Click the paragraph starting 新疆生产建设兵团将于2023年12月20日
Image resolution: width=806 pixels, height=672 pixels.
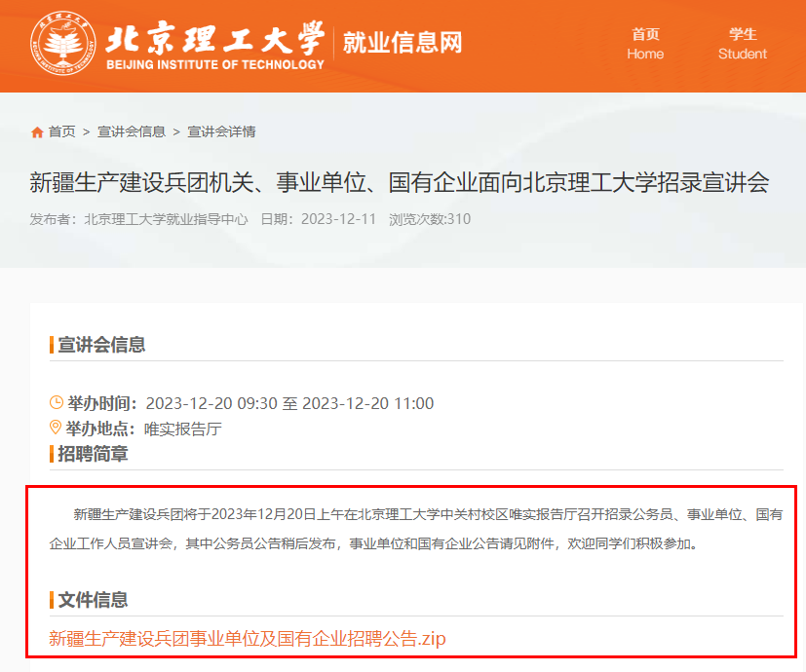416,529
